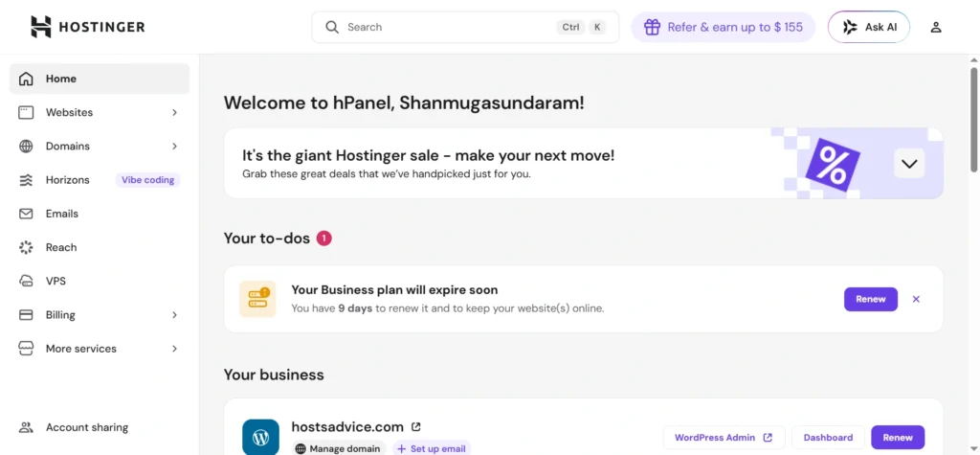The height and width of the screenshot is (455, 980).
Task: Dismiss the Business plan expiry notice
Action: click(x=916, y=299)
